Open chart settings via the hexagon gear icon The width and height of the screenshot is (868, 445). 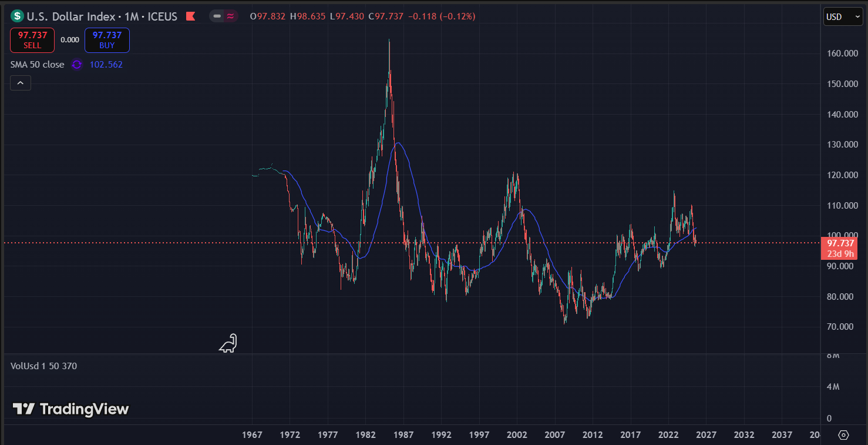(844, 435)
